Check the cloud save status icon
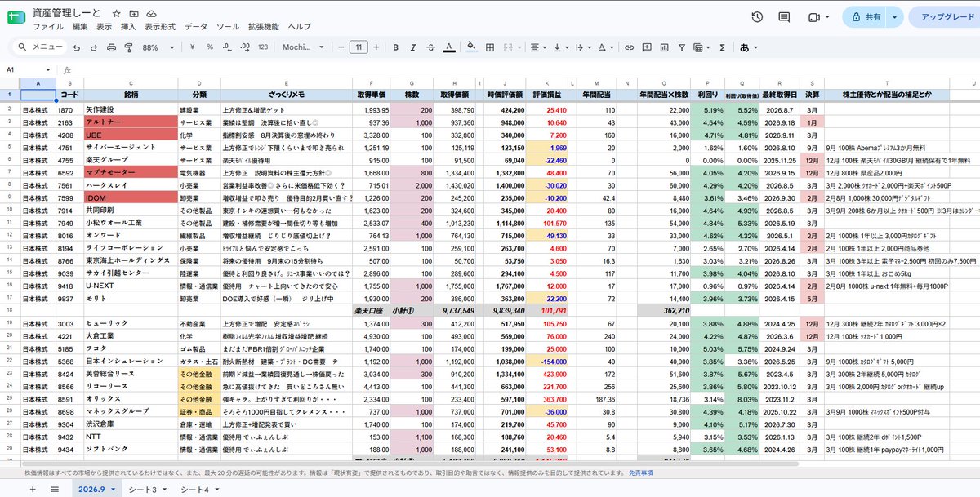Image resolution: width=980 pixels, height=497 pixels. click(152, 15)
